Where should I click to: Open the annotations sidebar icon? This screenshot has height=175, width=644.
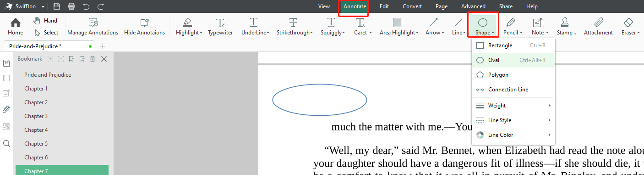(6, 93)
